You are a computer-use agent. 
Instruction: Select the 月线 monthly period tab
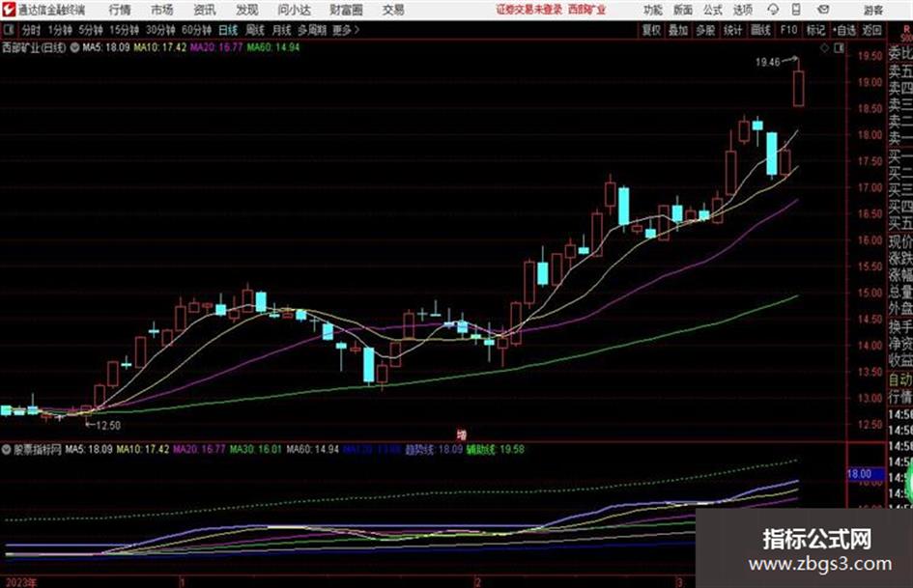pos(282,30)
